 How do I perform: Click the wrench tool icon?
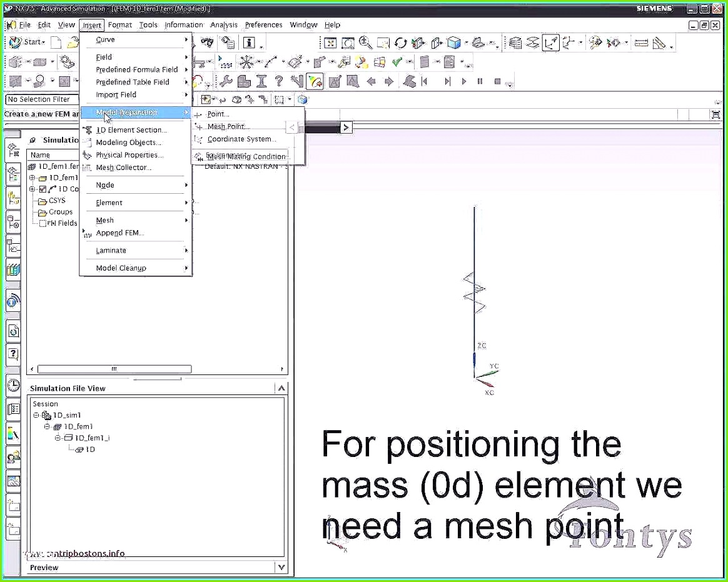click(226, 81)
